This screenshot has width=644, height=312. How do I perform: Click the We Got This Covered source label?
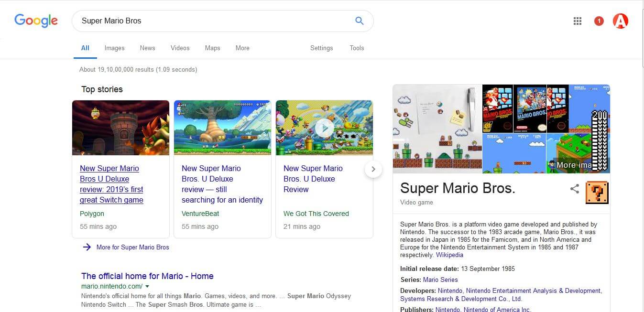click(x=316, y=214)
